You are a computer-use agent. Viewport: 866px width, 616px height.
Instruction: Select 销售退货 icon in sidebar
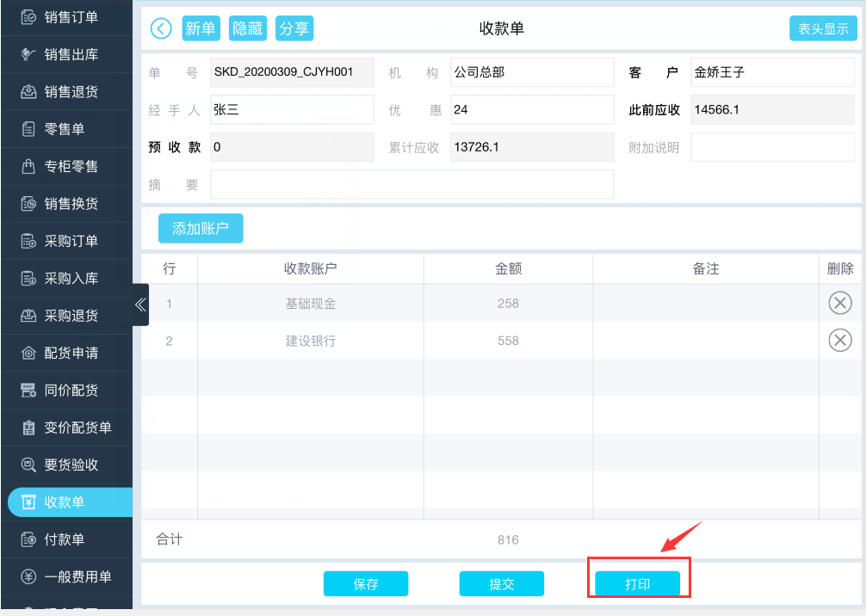click(28, 92)
